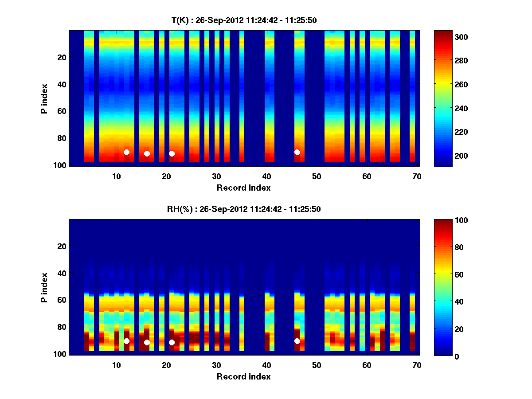
Task: Click "Record index" label under temperature plot
Action: click(243, 188)
